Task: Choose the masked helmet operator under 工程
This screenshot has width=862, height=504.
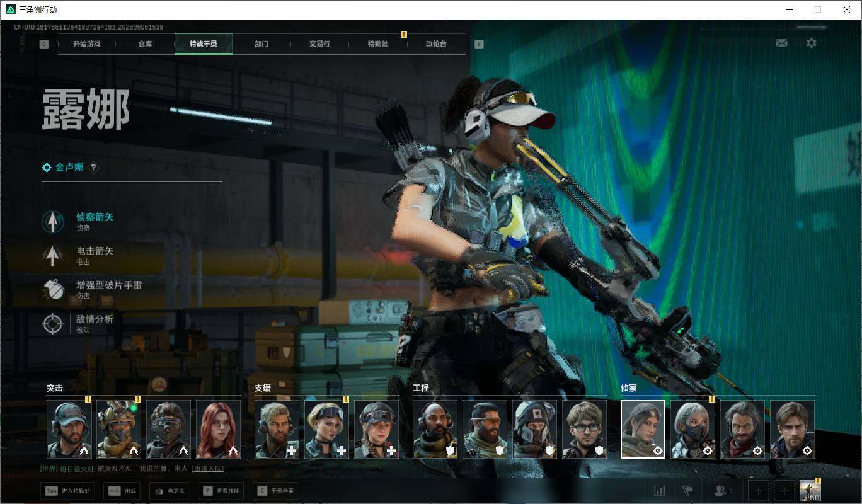Action: [x=535, y=430]
